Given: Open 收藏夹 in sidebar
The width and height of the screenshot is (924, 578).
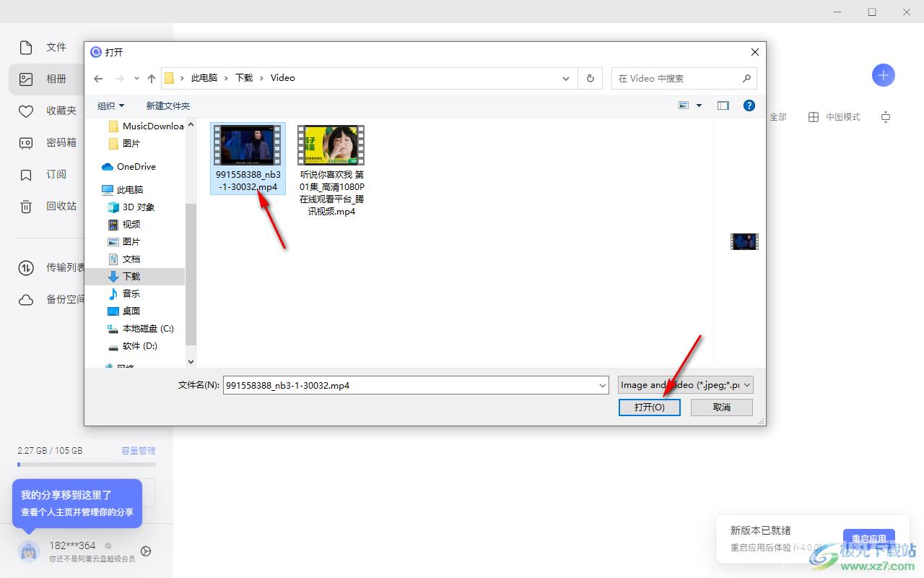Looking at the screenshot, I should point(45,111).
